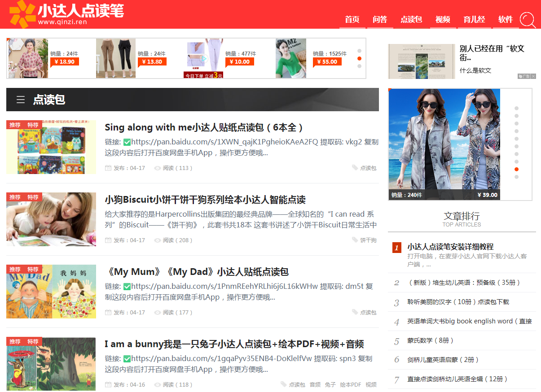Select the top dot of banner ad carousel
The height and width of the screenshot is (392, 541).
coord(359,51)
